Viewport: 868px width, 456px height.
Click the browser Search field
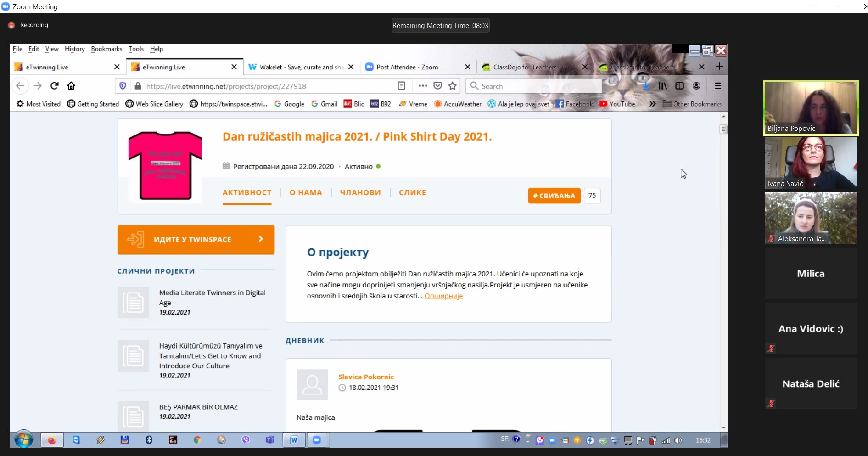point(534,86)
